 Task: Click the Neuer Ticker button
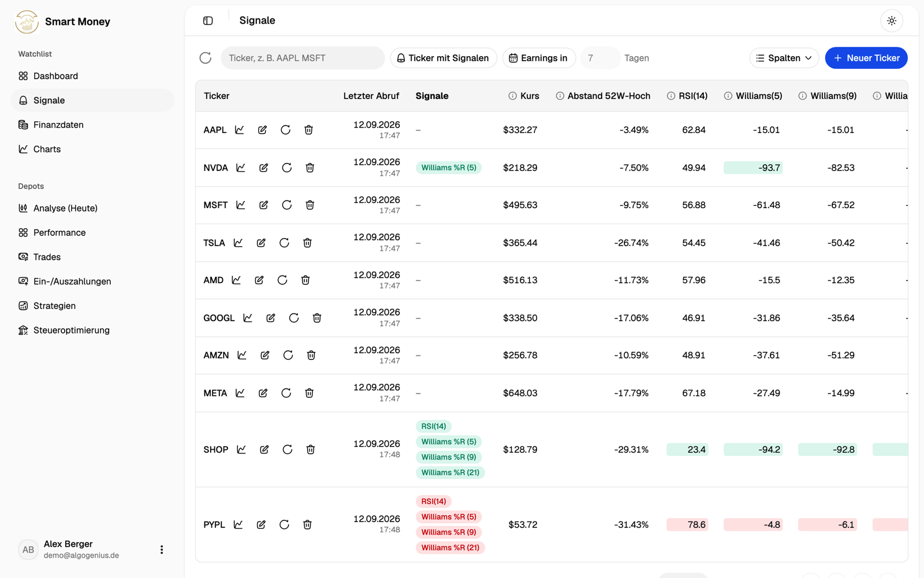coord(866,58)
